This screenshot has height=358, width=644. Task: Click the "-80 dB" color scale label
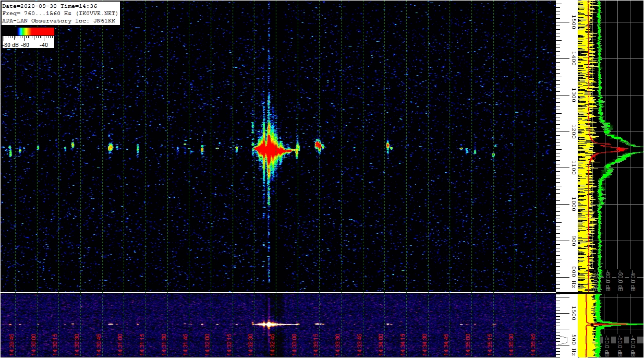(x=10, y=45)
